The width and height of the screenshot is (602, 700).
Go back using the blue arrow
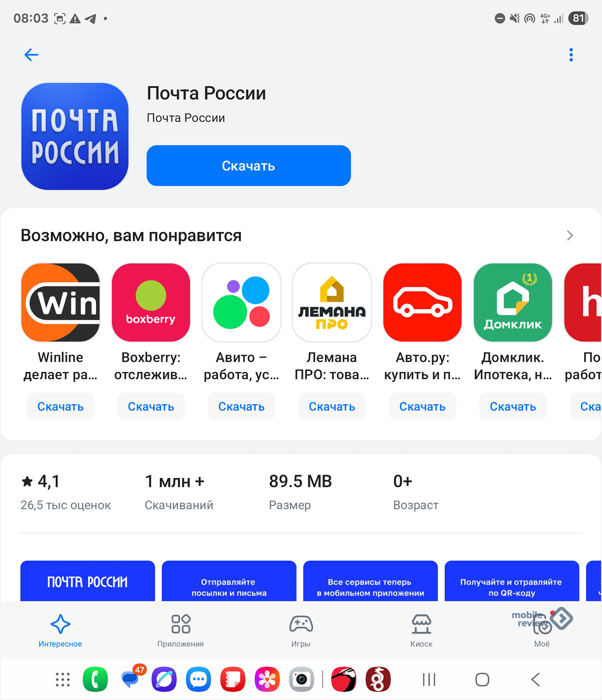[32, 55]
